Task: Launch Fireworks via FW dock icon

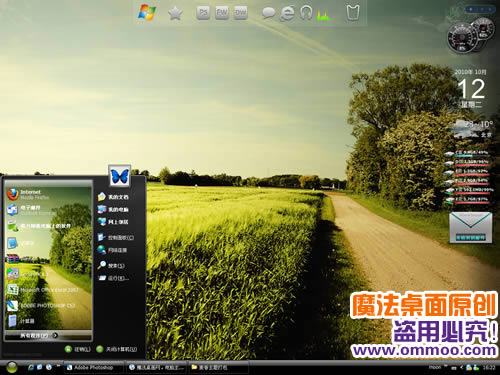Action: 222,13
